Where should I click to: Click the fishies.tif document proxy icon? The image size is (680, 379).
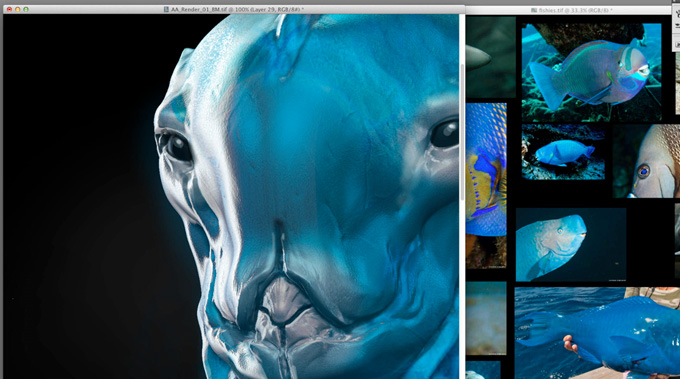[534, 10]
